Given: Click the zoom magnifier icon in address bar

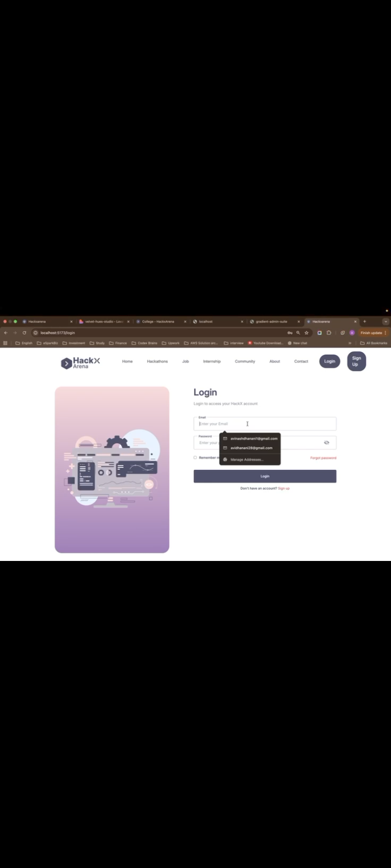Looking at the screenshot, I should tap(298, 333).
